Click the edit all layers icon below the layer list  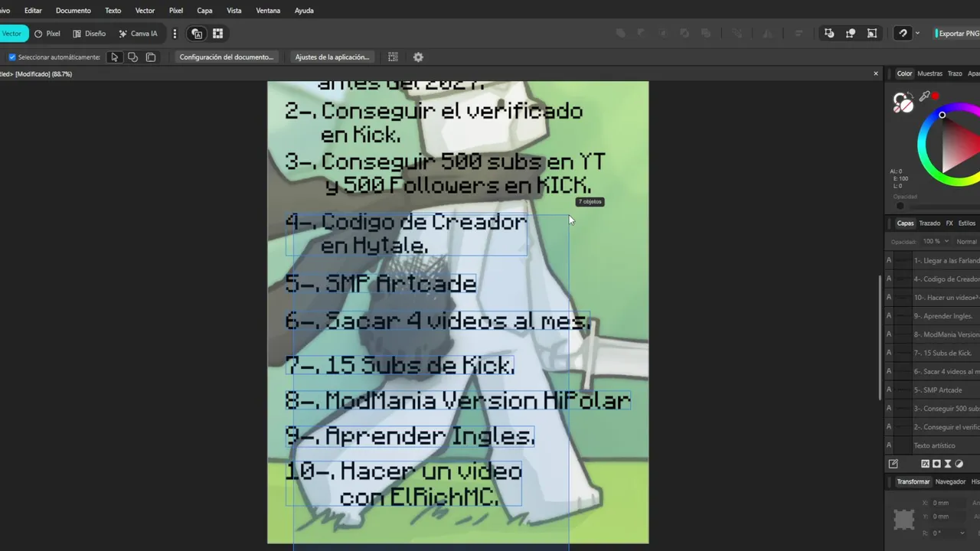[x=893, y=464]
